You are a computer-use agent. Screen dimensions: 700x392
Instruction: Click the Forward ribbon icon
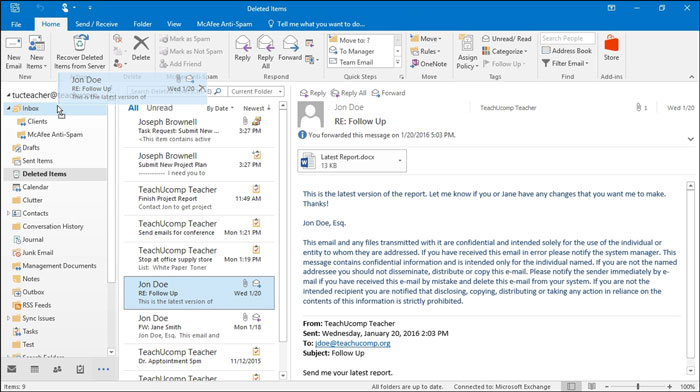[290, 48]
